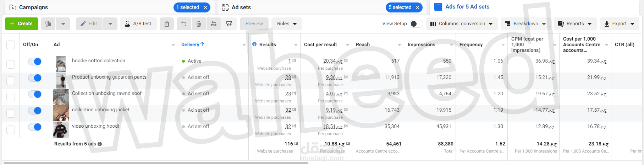Enable the View Setup switch
Screen dimensions: 644x165
tap(416, 24)
